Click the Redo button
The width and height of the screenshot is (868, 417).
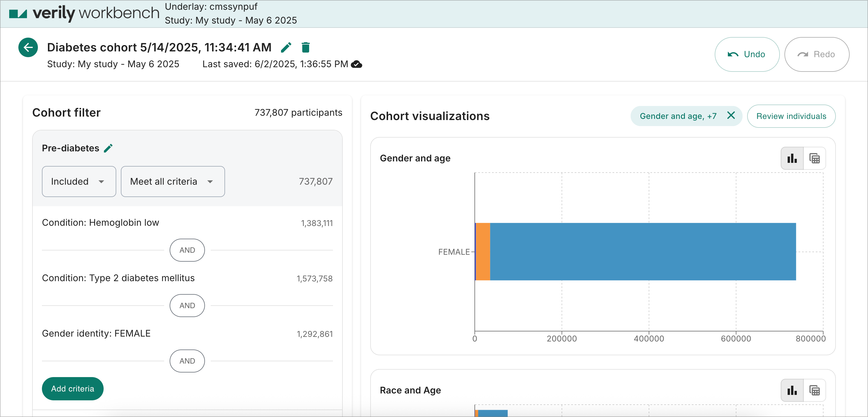817,54
